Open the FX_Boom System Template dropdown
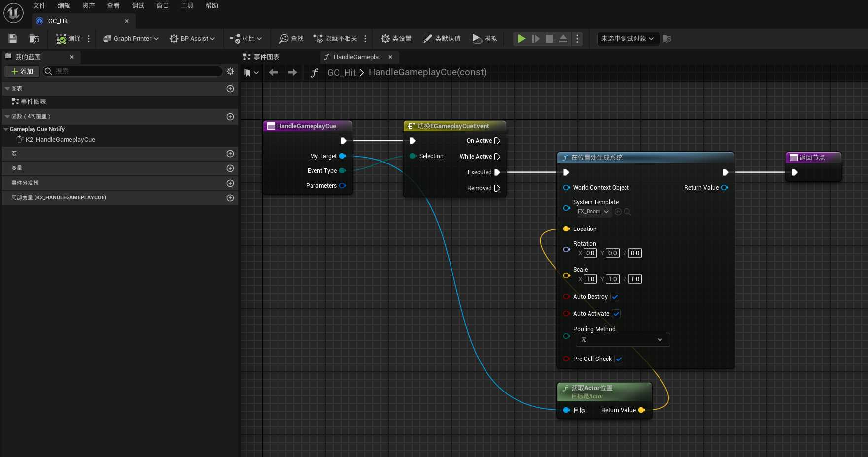This screenshot has width=868, height=457. click(x=593, y=212)
